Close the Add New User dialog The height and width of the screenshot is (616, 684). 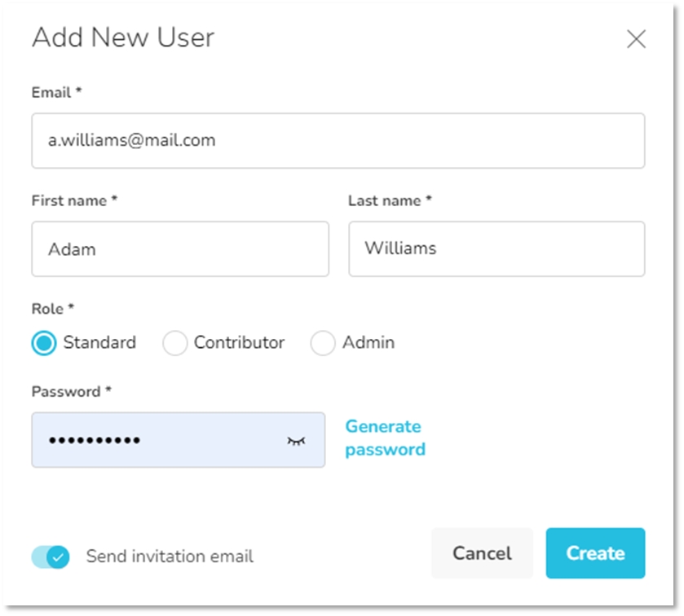(x=636, y=39)
